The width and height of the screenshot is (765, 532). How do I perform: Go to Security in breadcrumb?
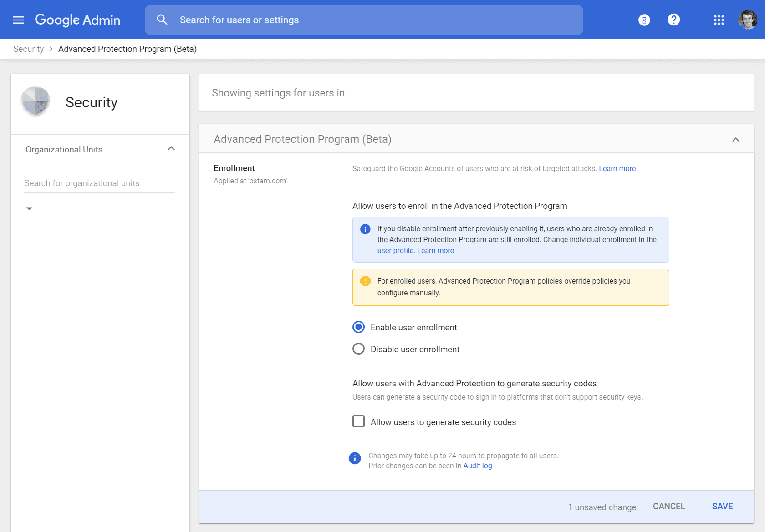tap(28, 49)
